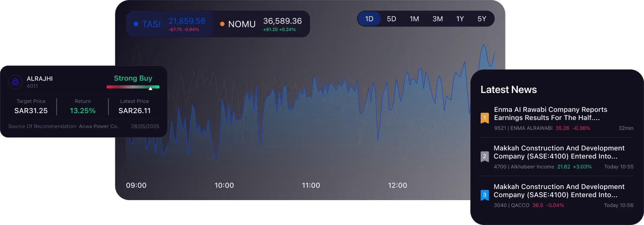This screenshot has height=225, width=644.
Task: Click the QACCO price 36.5 -0.04%
Action: coord(548,205)
